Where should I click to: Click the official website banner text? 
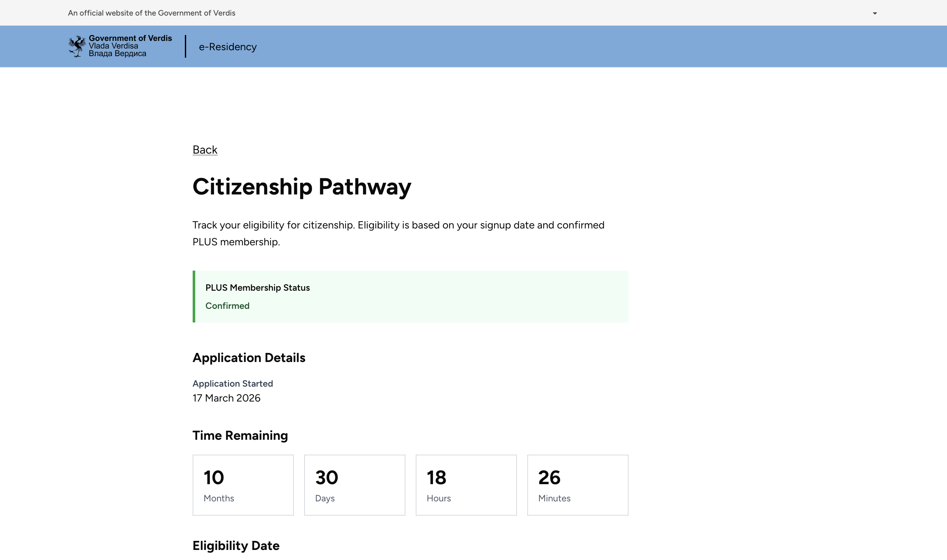[151, 13]
